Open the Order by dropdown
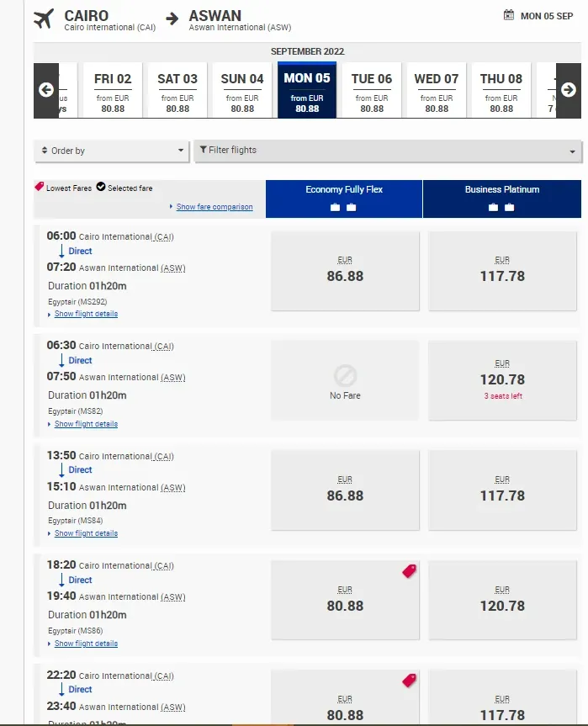 [x=111, y=151]
